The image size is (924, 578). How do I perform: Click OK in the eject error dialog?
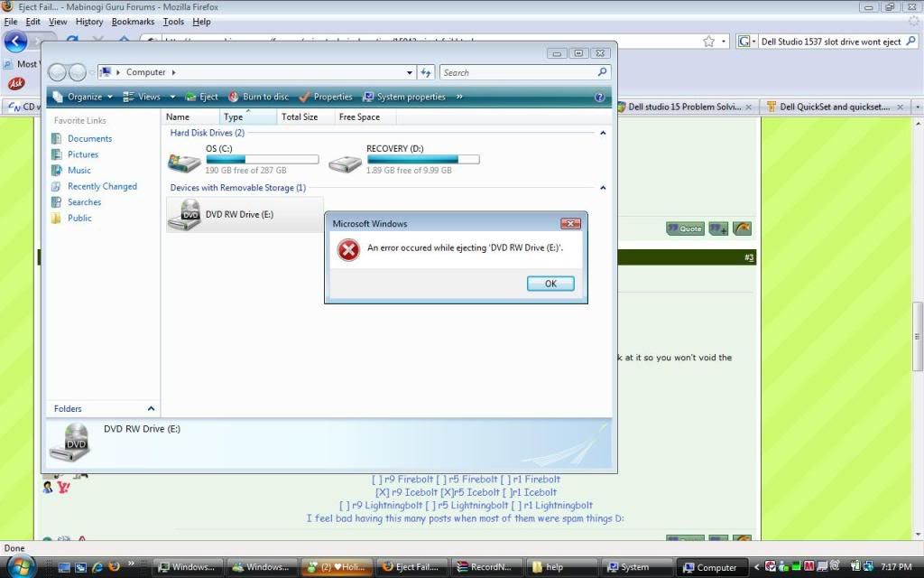click(550, 284)
